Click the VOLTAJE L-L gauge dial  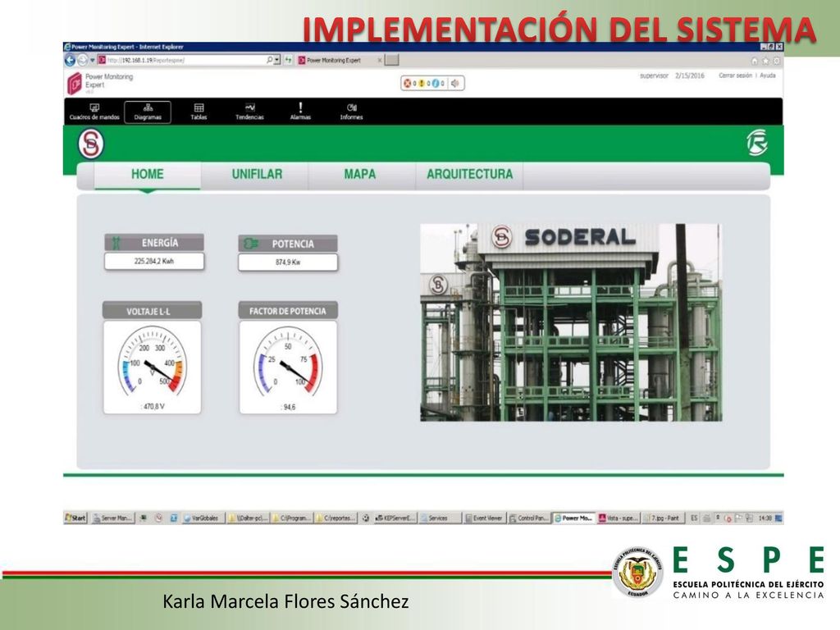pyautogui.click(x=152, y=362)
